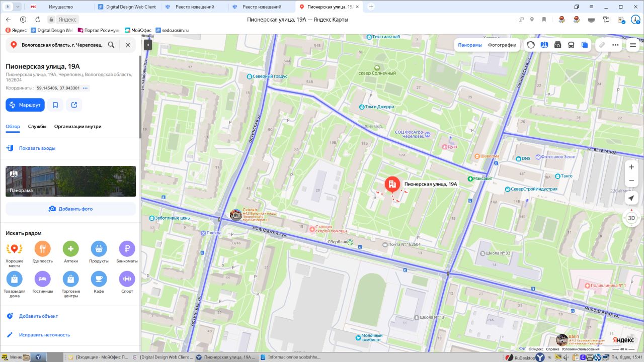Reload the current page
The image size is (644, 362).
(38, 19)
